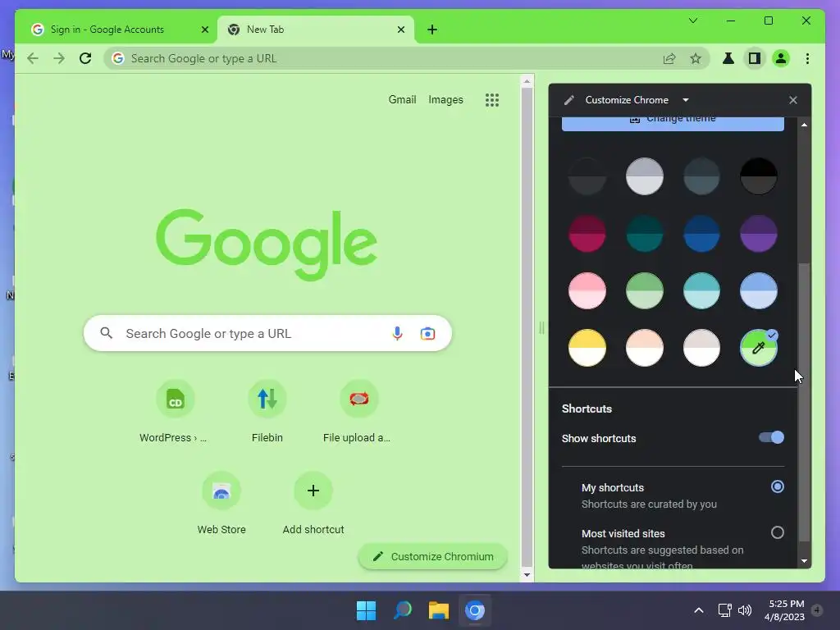Viewport: 840px width, 630px height.
Task: Close the Customize Chrome side panel
Action: click(793, 100)
